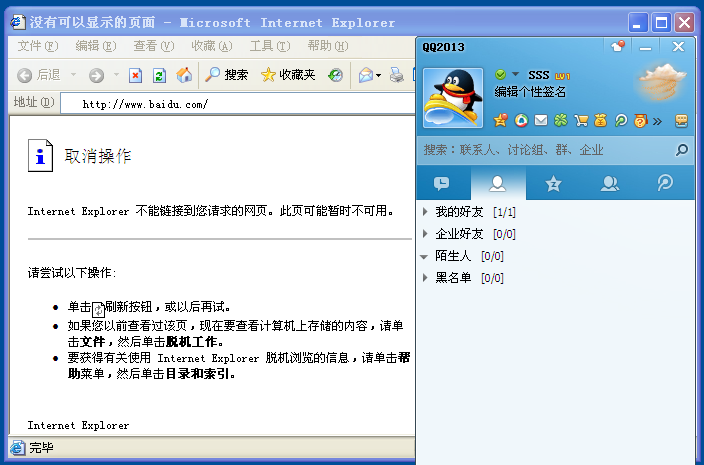This screenshot has height=465, width=704.
Task: Open the QQ online status dropdown arrow
Action: point(515,74)
